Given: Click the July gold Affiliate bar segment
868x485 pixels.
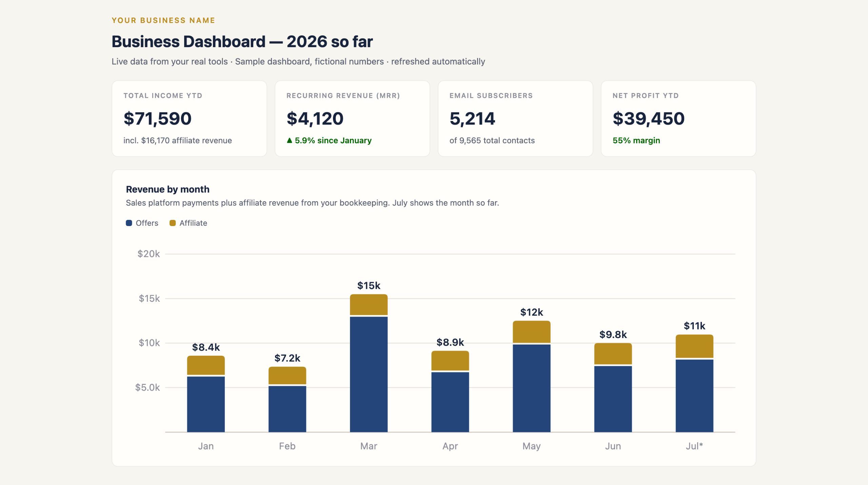Looking at the screenshot, I should (694, 346).
